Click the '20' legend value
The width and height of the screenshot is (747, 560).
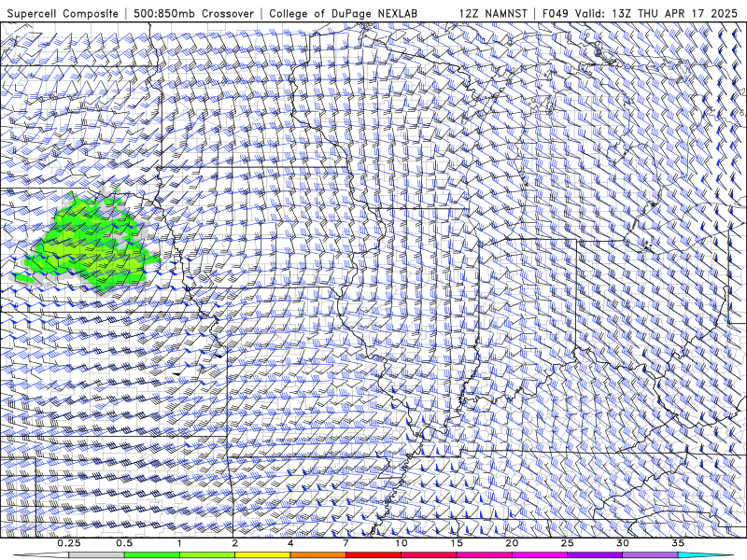pos(512,543)
